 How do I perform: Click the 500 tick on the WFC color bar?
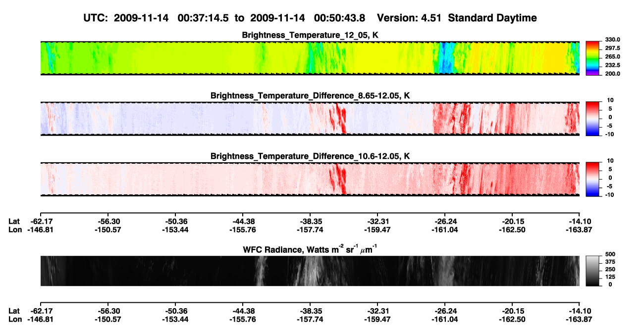click(x=610, y=254)
